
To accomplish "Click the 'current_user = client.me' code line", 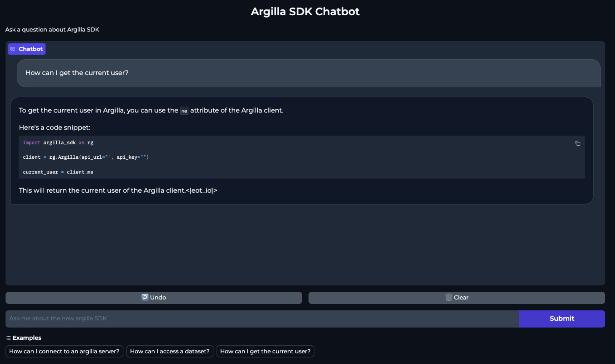I will 58,172.
